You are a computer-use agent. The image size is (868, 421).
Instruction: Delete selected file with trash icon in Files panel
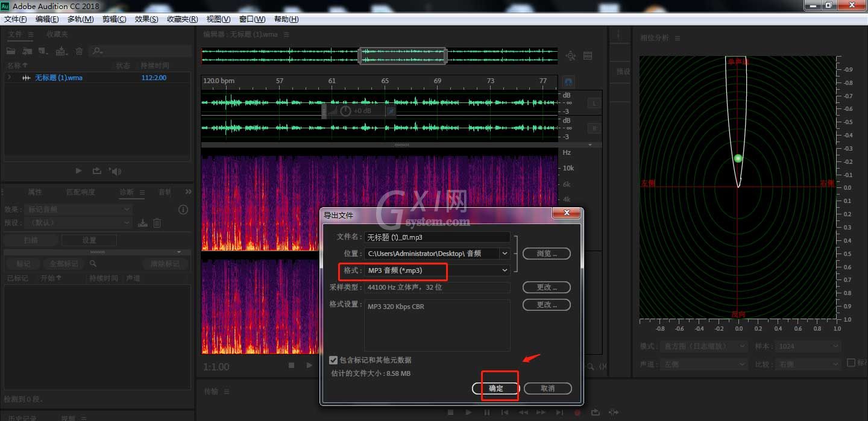pos(79,51)
